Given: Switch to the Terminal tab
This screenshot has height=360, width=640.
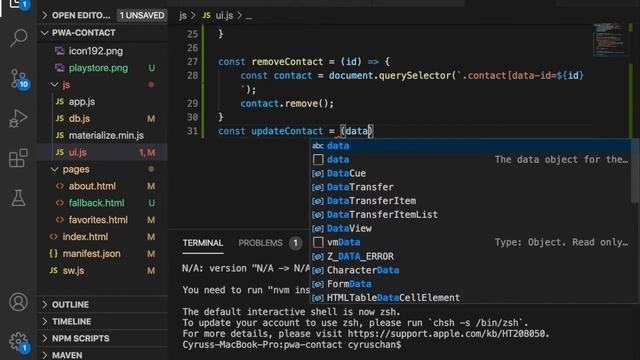Looking at the screenshot, I should 203,243.
